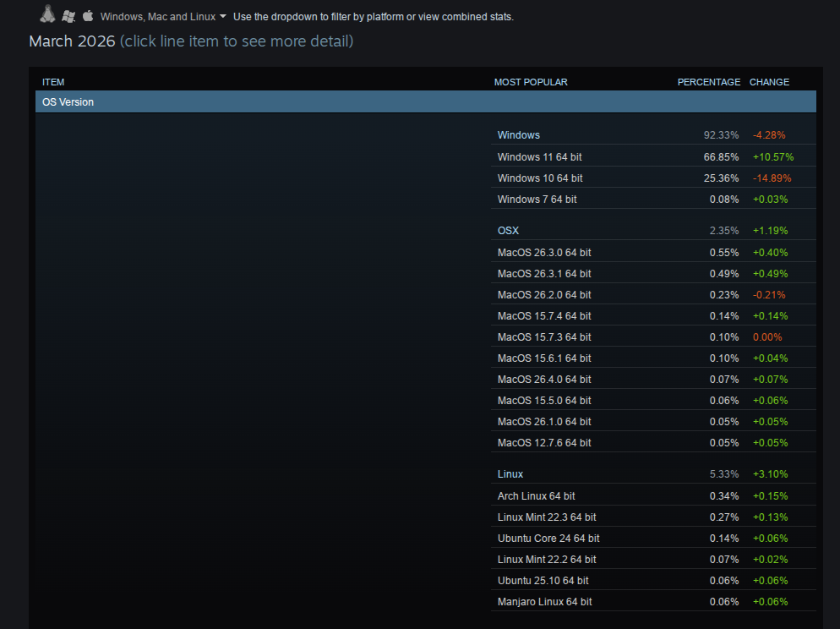Viewport: 840px width, 629px height.
Task: Select the MacOS 12.7.6 64 bit row
Action: [653, 442]
